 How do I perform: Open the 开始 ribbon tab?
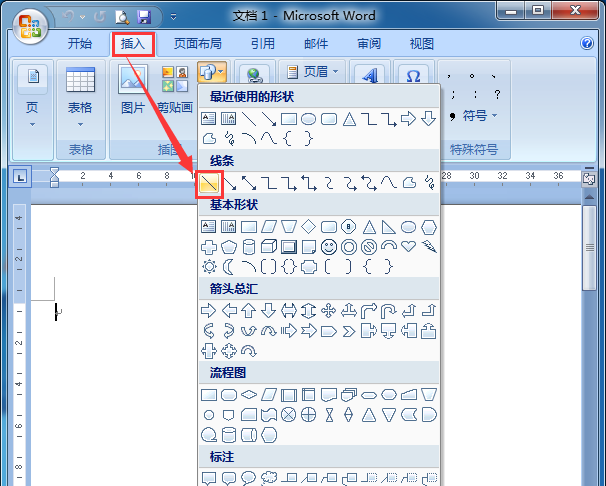click(80, 44)
